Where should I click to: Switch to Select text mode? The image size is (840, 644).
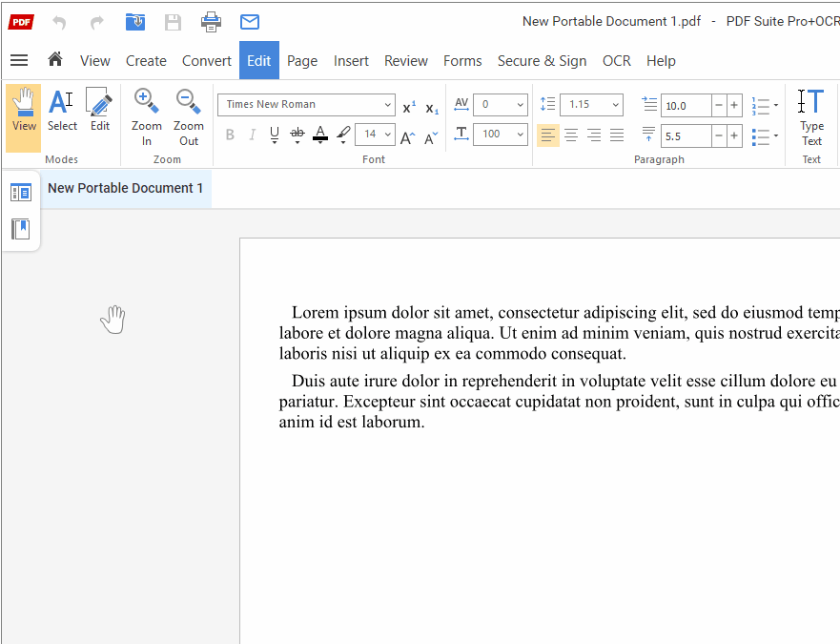tap(62, 111)
